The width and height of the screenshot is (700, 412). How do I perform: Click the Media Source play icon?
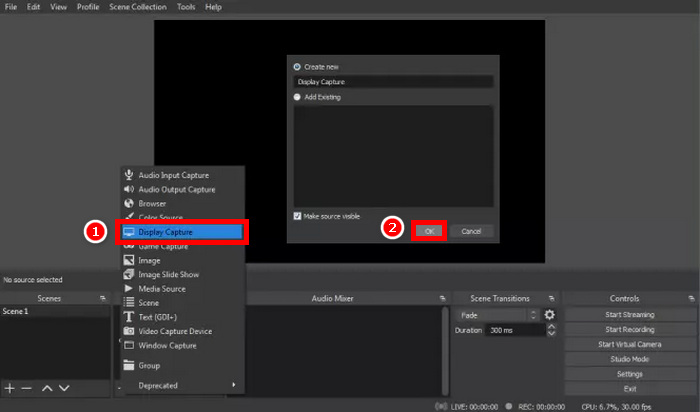click(x=128, y=288)
